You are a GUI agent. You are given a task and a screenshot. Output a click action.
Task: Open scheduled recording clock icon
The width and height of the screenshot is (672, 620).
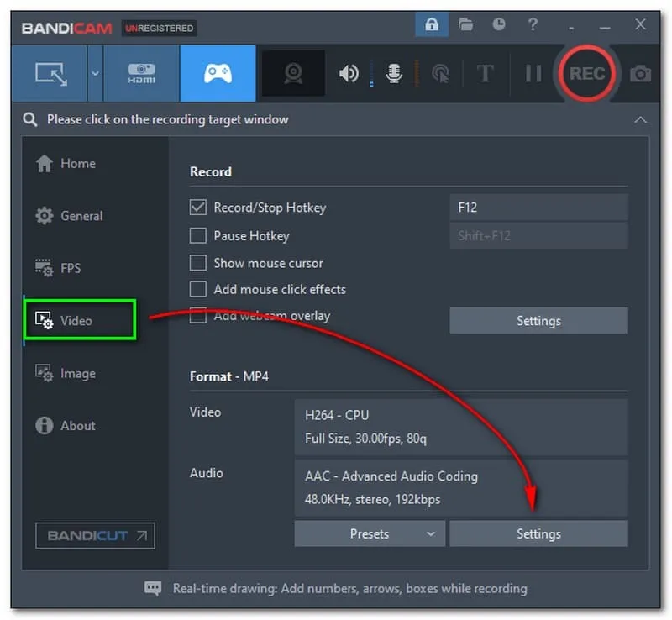point(499,25)
